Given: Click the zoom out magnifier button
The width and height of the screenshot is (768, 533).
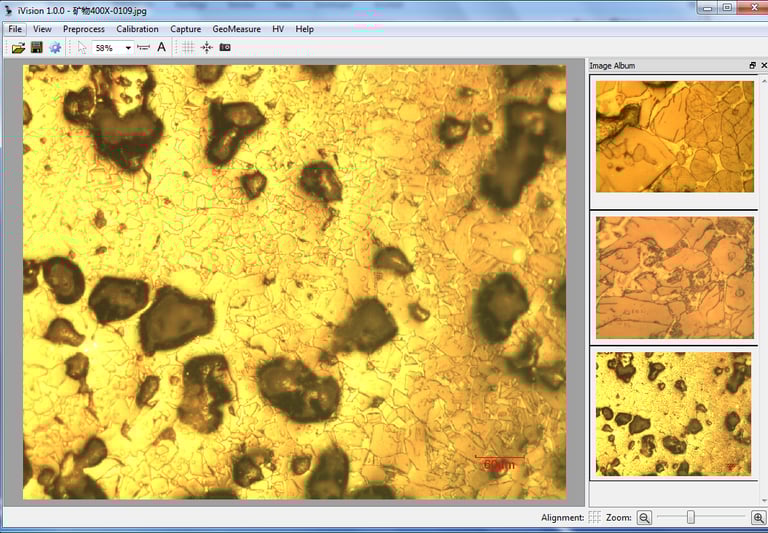Looking at the screenshot, I should pos(645,517).
